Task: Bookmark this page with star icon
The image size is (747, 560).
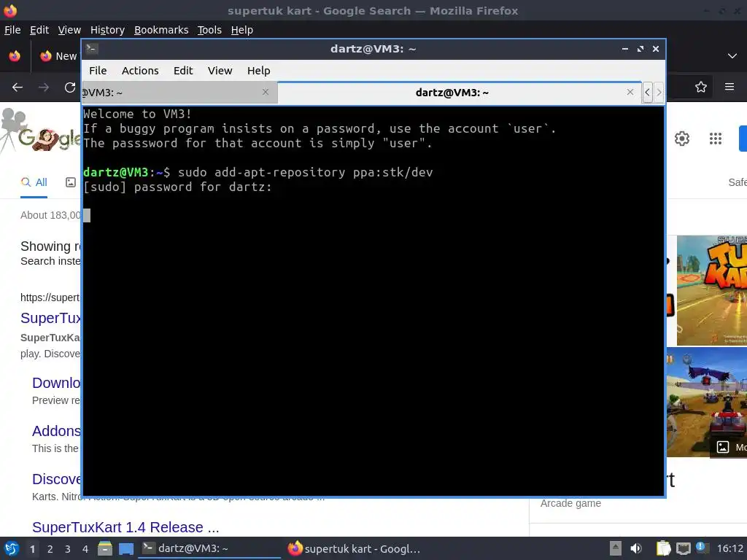Action: (x=701, y=87)
